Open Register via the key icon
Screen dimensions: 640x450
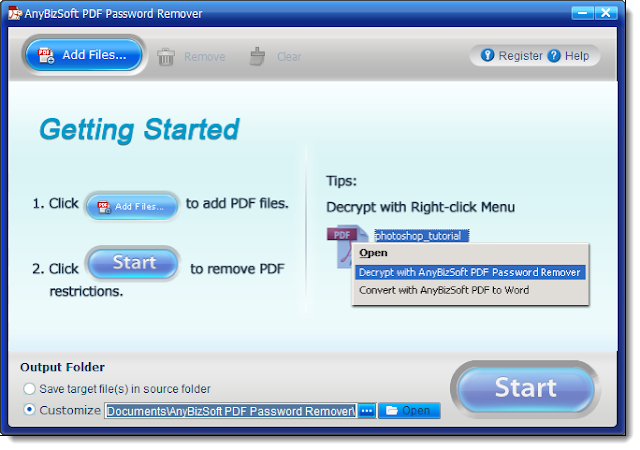point(487,55)
